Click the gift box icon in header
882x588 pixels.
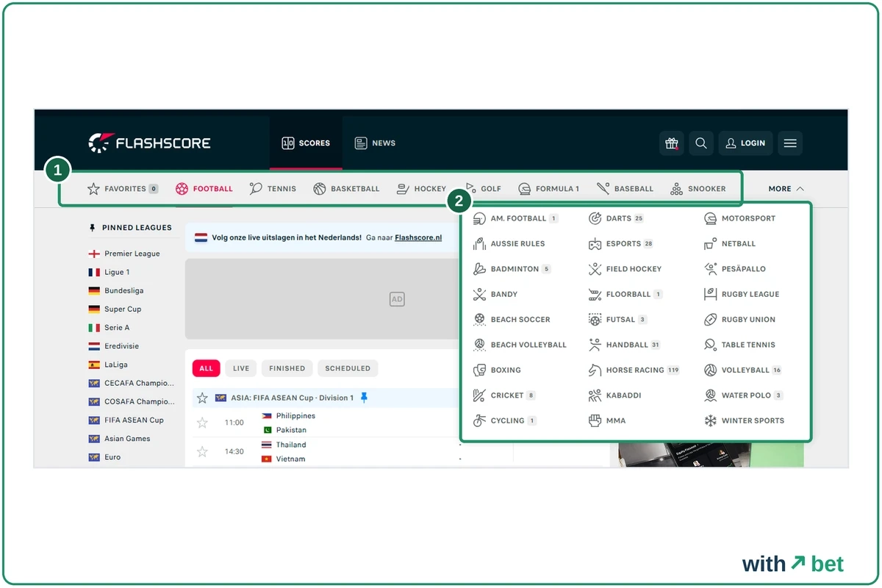coord(672,143)
